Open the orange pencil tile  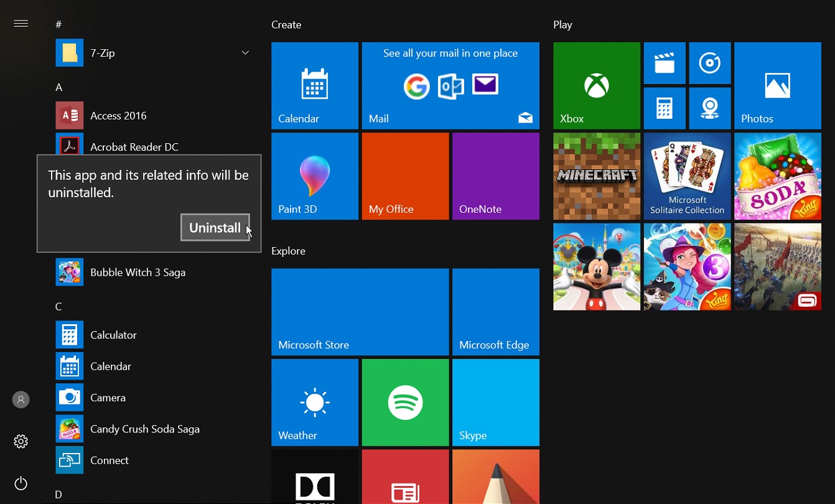tap(496, 477)
